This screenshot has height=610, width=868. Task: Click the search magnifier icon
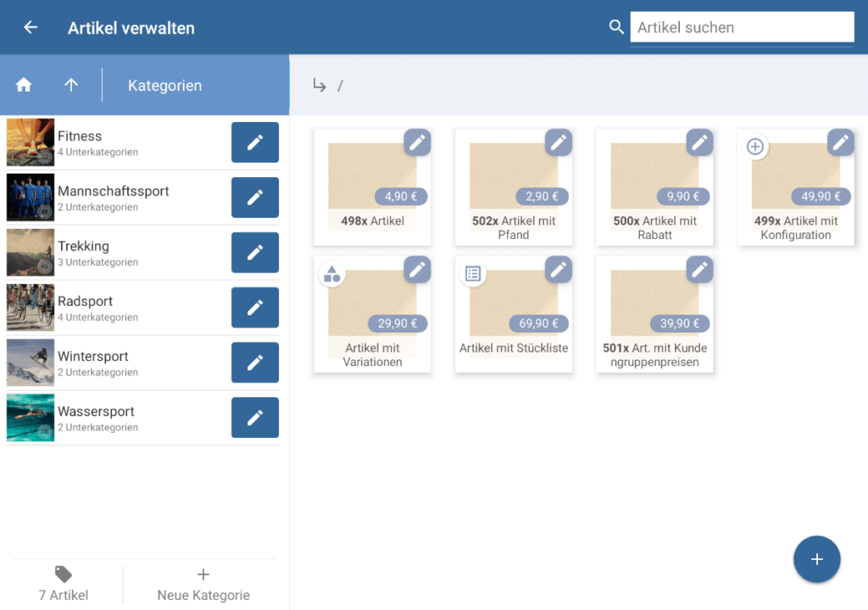point(616,27)
